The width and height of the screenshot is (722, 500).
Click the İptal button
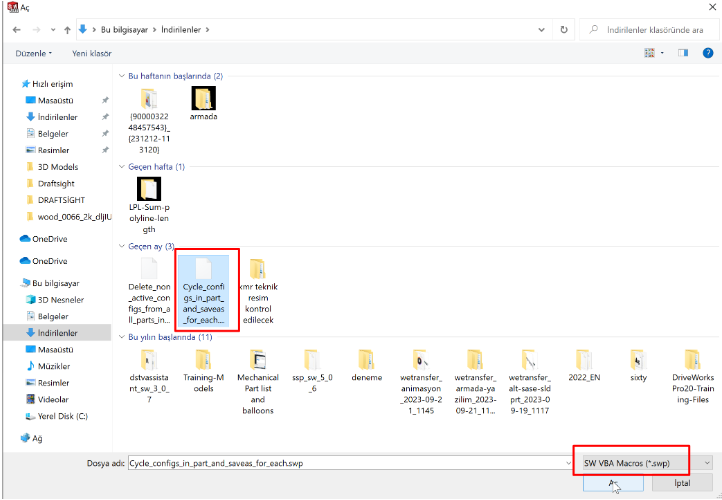[x=681, y=483]
